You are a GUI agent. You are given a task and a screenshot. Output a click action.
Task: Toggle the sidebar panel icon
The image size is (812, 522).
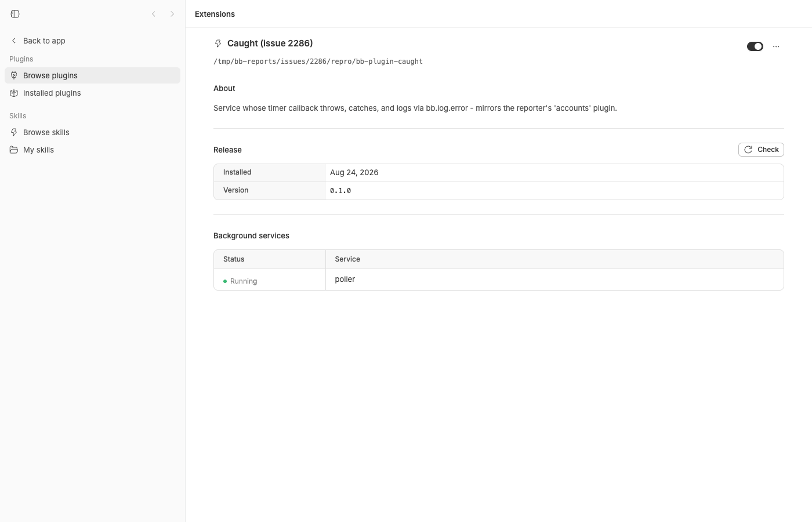[x=15, y=14]
